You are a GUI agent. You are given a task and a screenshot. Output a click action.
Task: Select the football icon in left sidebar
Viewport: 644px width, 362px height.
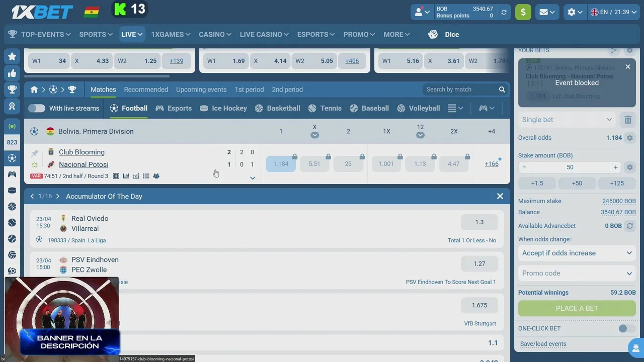(12, 158)
